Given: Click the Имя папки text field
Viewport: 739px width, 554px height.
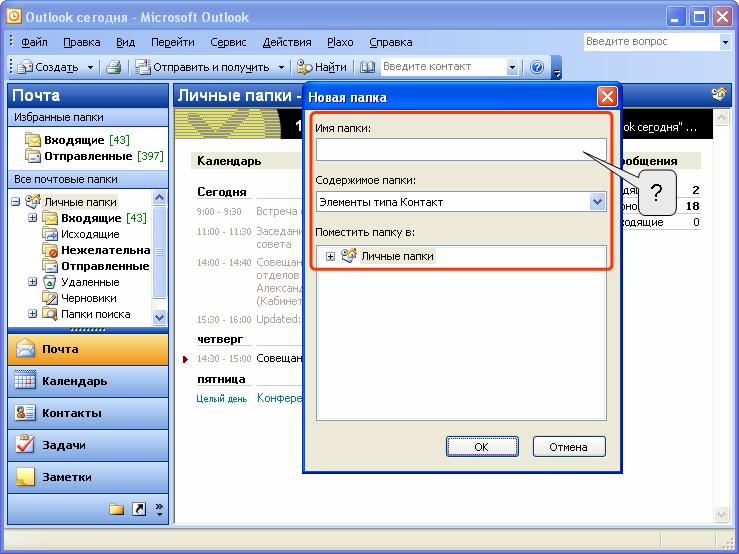Looking at the screenshot, I should point(461,150).
